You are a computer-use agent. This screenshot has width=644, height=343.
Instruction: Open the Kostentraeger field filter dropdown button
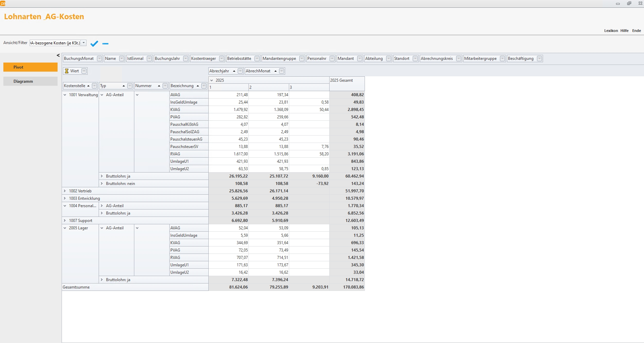[x=222, y=59]
